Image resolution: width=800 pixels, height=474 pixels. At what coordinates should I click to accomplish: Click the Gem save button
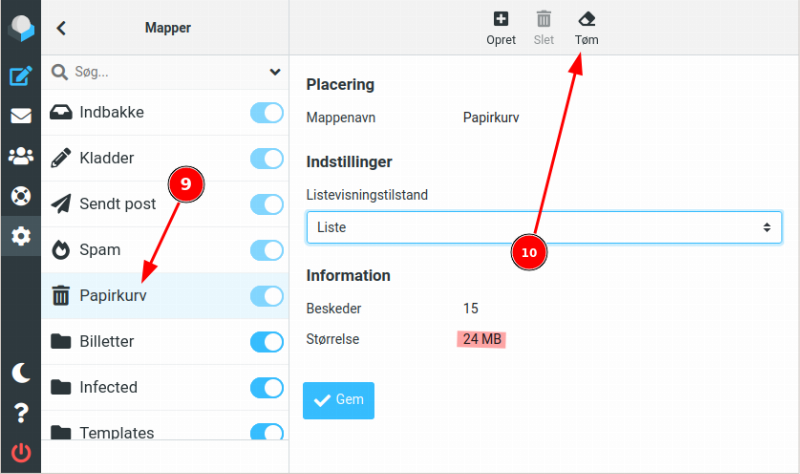pyautogui.click(x=338, y=400)
